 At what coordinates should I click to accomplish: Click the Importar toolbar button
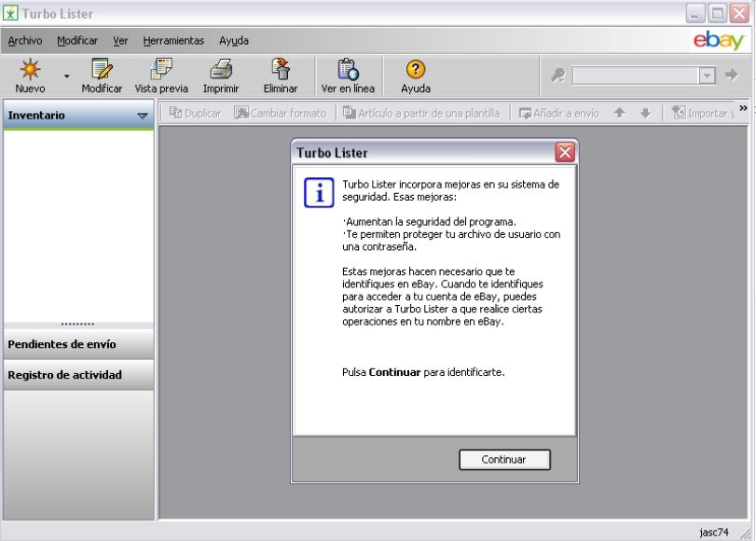click(x=703, y=114)
